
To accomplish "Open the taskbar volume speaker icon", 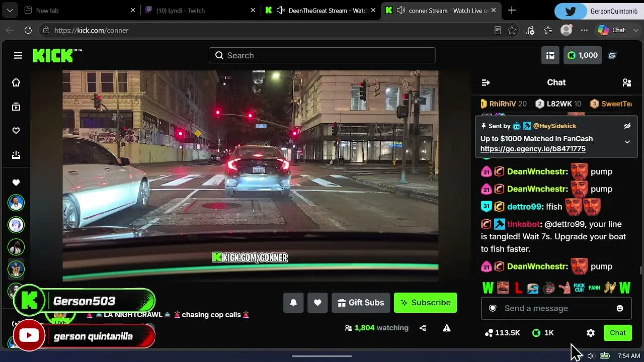I will click(591, 356).
